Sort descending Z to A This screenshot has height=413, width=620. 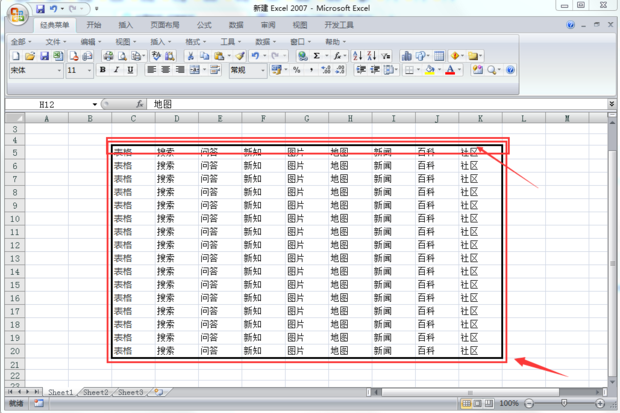coord(371,56)
